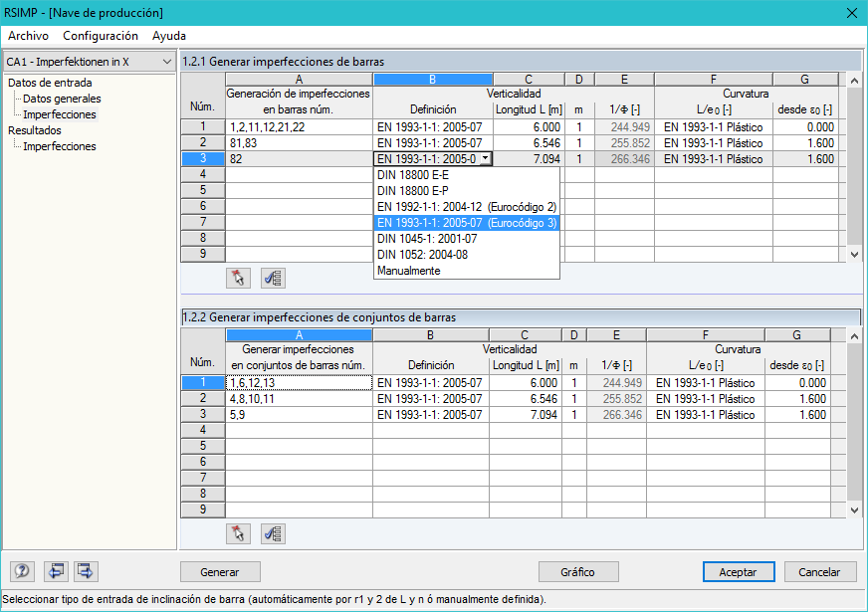
Task: Open the Configuración menu
Action: tap(101, 36)
